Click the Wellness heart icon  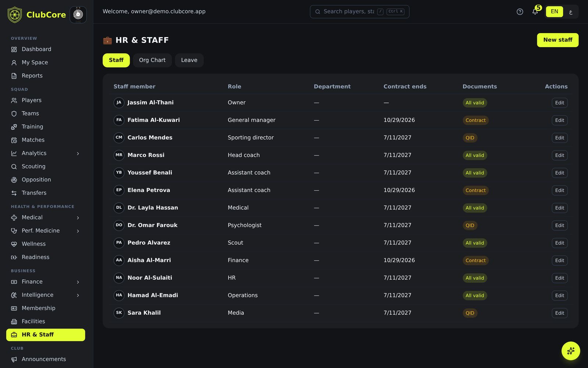[14, 244]
